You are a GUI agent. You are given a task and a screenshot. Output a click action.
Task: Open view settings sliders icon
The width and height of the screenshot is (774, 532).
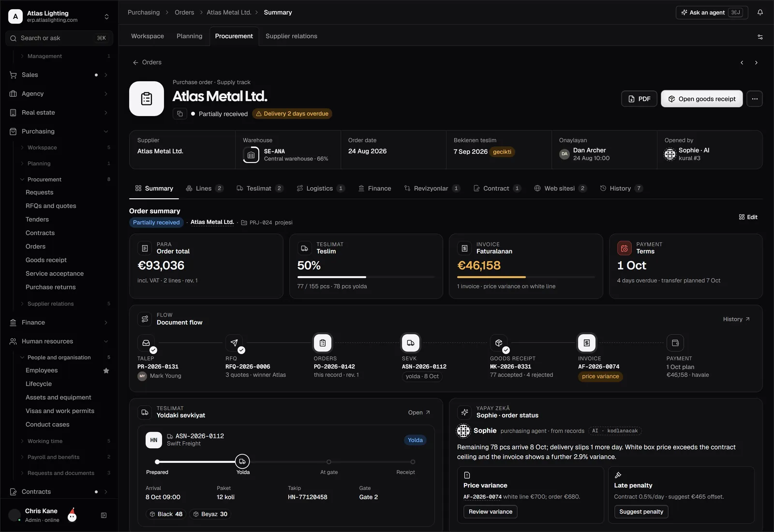click(760, 37)
